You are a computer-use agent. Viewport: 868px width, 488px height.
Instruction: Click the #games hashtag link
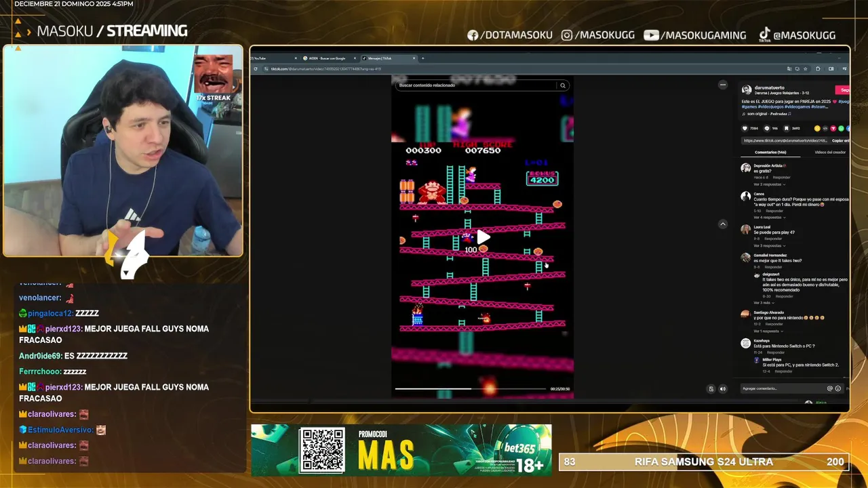tap(749, 106)
